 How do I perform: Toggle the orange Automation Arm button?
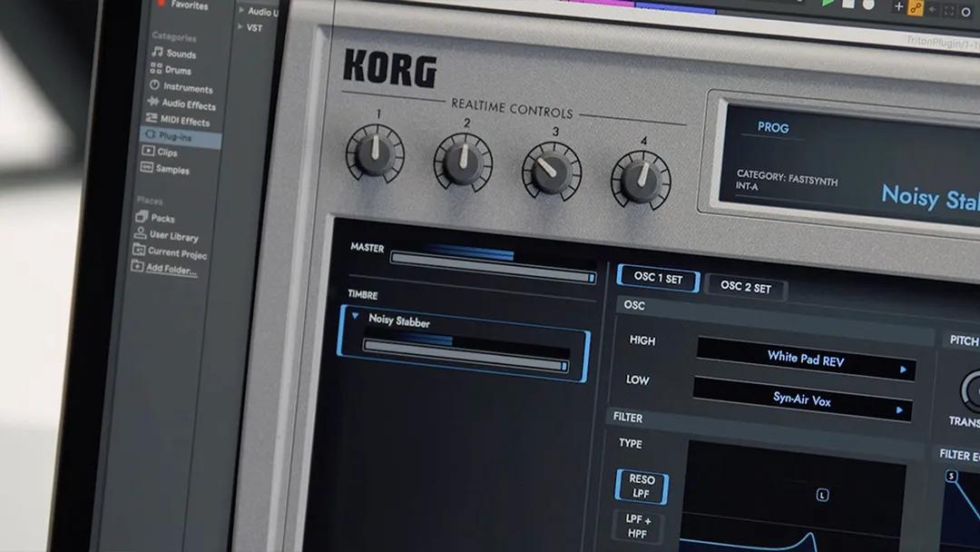pos(915,8)
